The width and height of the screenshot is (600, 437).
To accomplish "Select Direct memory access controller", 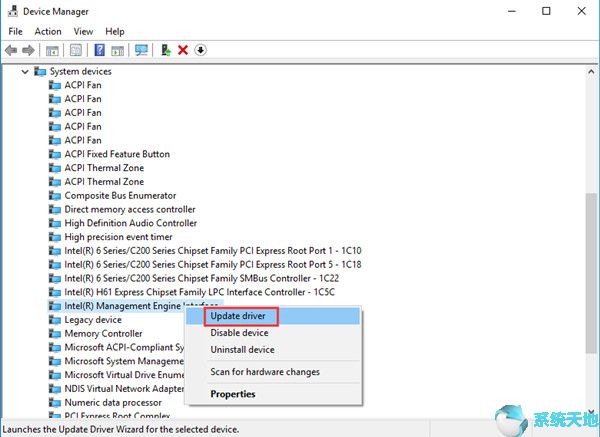I will coord(130,209).
